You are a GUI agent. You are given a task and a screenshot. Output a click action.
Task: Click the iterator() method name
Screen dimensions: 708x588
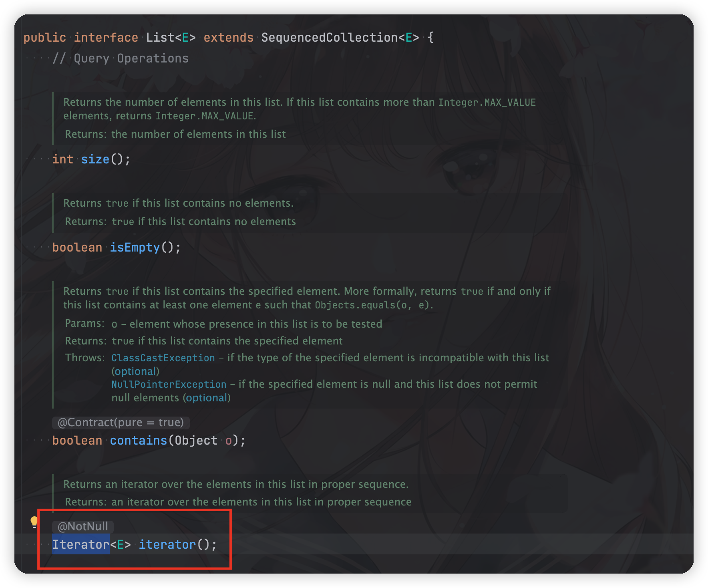coord(167,544)
